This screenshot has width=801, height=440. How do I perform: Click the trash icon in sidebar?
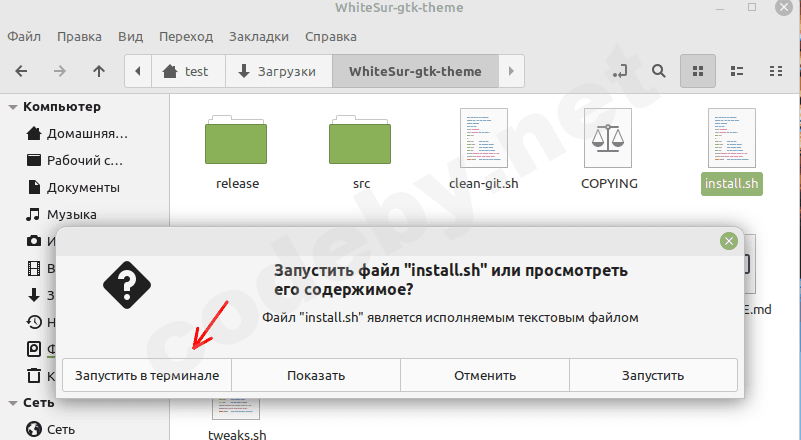point(34,376)
